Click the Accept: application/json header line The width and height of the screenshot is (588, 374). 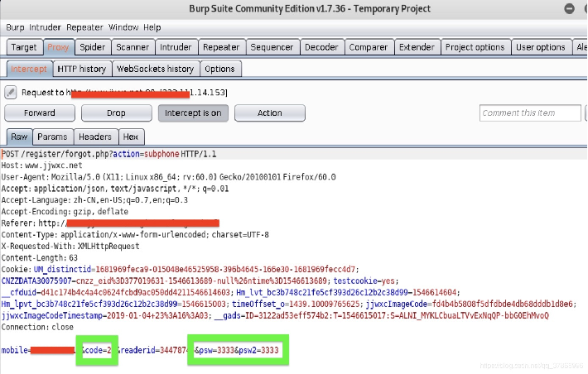115,189
